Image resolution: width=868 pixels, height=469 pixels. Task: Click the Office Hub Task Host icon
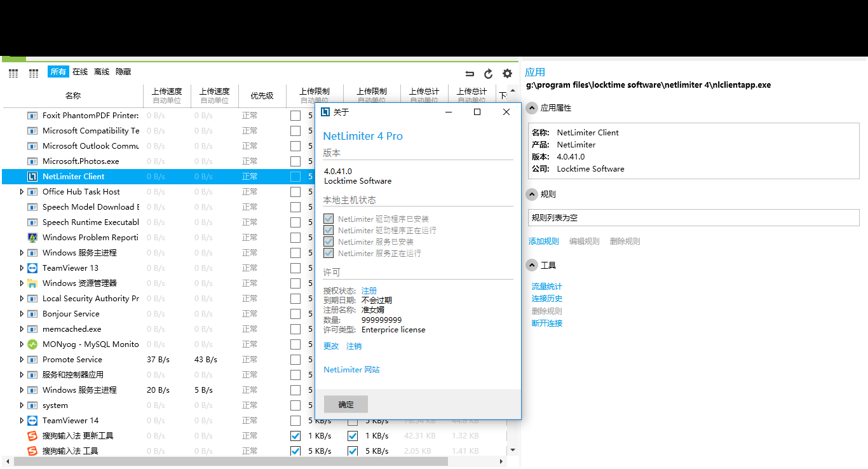click(32, 192)
